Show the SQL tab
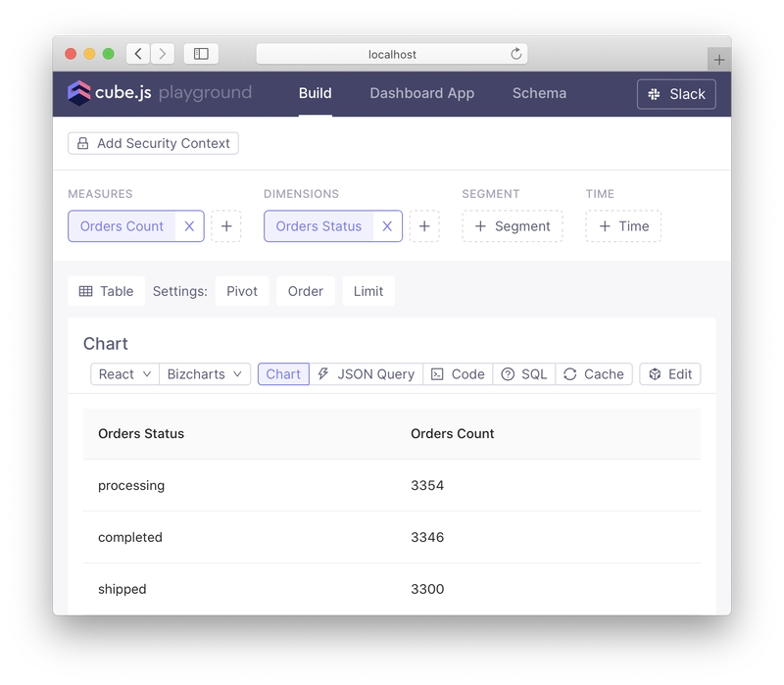Viewport: 784px width, 685px height. [524, 374]
